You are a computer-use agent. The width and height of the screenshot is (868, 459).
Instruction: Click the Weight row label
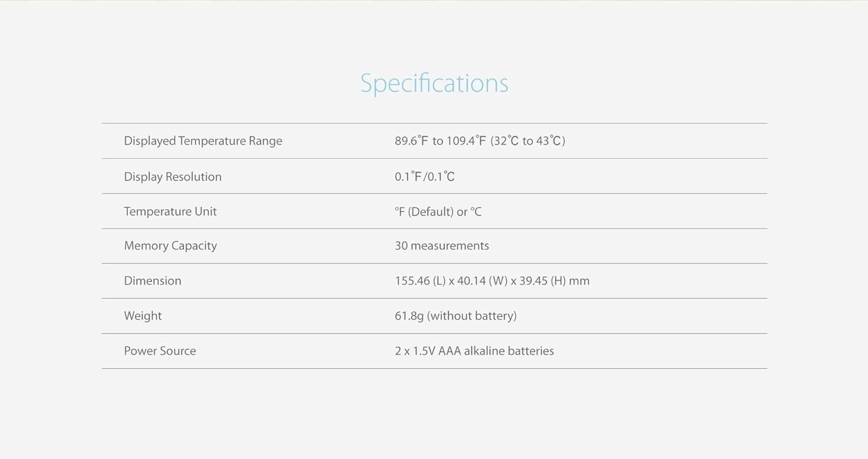point(142,316)
